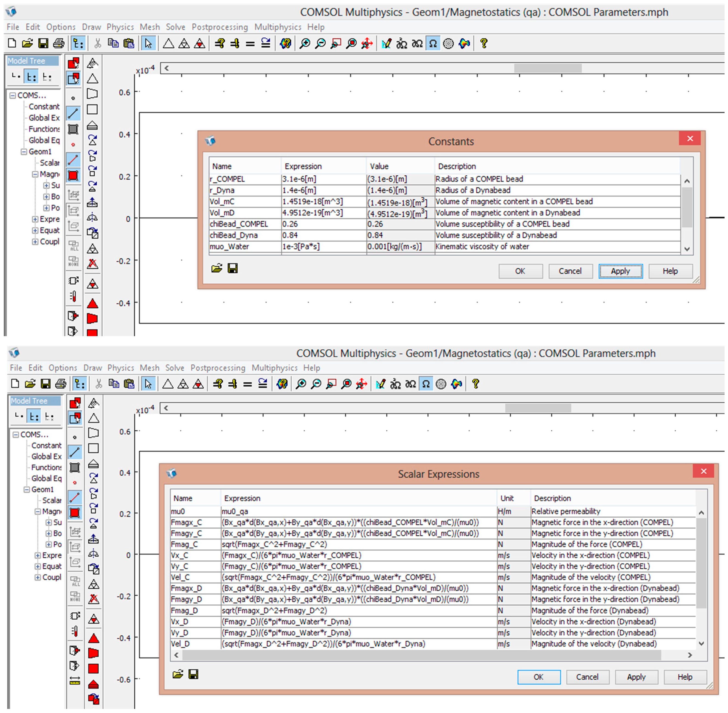This screenshot has width=728, height=713.
Task: Collapse the Geom1 node in the lower Model Tree
Action: click(x=27, y=489)
